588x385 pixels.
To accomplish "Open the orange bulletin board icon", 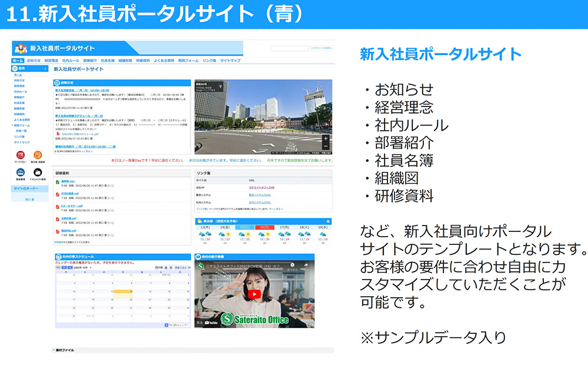I will 38,155.
